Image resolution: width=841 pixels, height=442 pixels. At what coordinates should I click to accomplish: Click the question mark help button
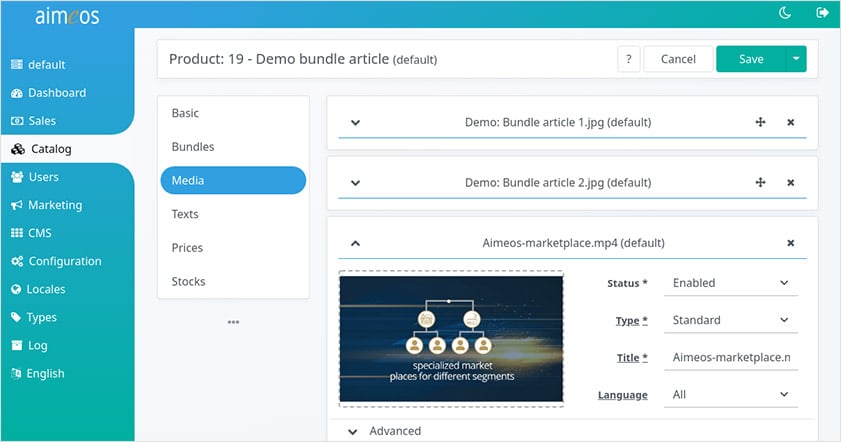[x=629, y=59]
